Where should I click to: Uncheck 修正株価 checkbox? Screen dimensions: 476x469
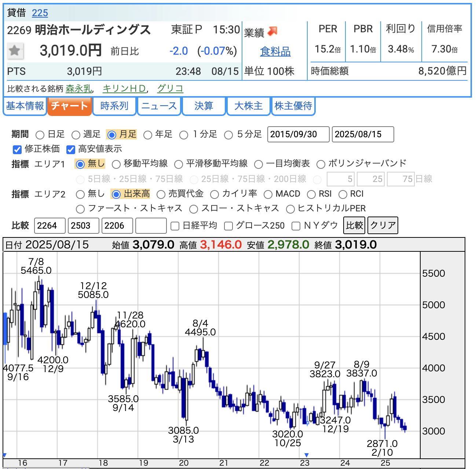pyautogui.click(x=17, y=149)
